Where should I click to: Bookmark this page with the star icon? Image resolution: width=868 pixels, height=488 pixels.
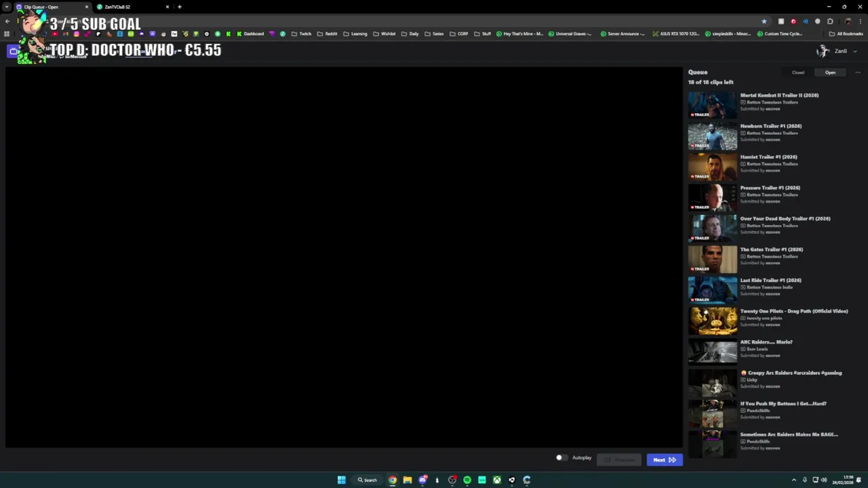(764, 21)
